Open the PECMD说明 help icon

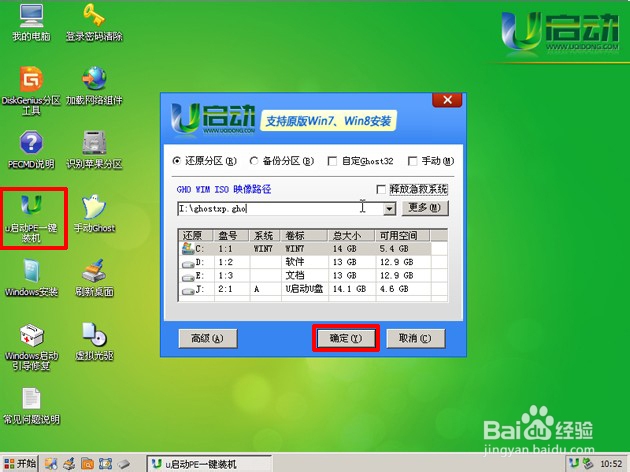(x=31, y=149)
